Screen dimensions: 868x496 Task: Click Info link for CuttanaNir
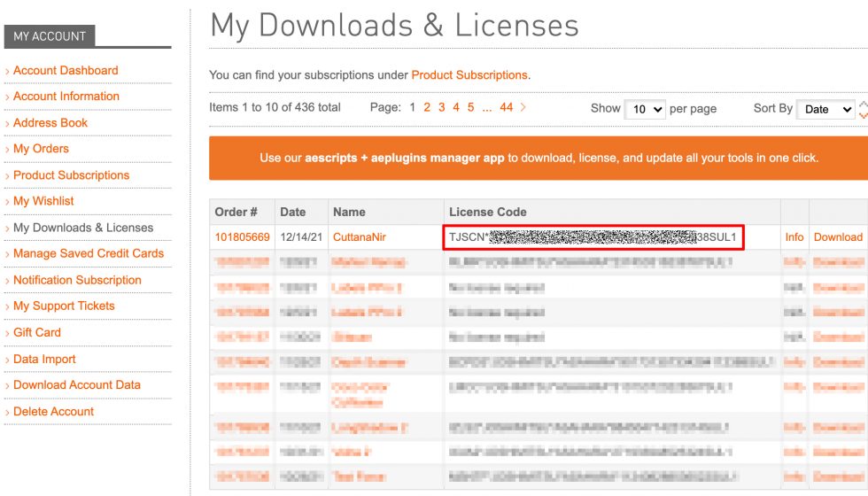794,237
